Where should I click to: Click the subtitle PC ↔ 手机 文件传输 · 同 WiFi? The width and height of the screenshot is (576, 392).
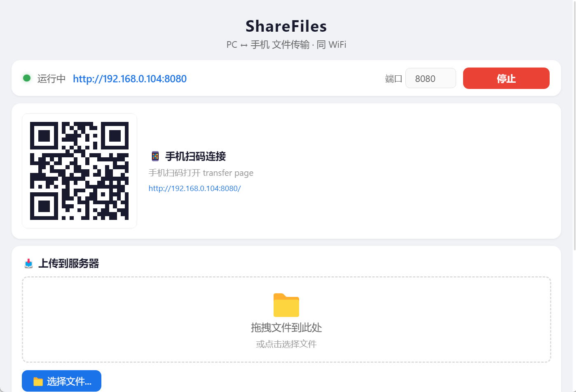pos(286,44)
